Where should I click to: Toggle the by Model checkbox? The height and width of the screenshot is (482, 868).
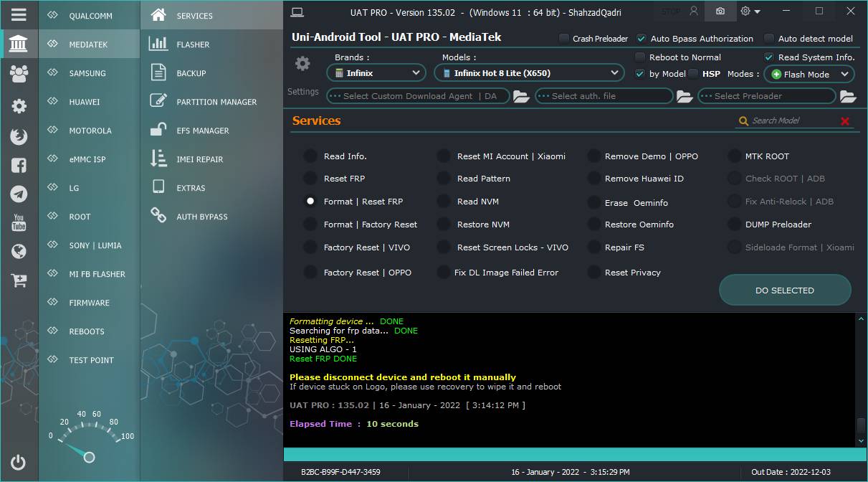(x=640, y=74)
